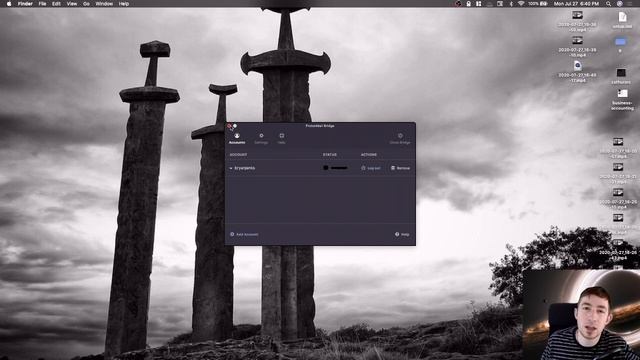Image resolution: width=640 pixels, height=360 pixels.
Task: Click the Bluetooth menu bar icon
Action: 511,4
